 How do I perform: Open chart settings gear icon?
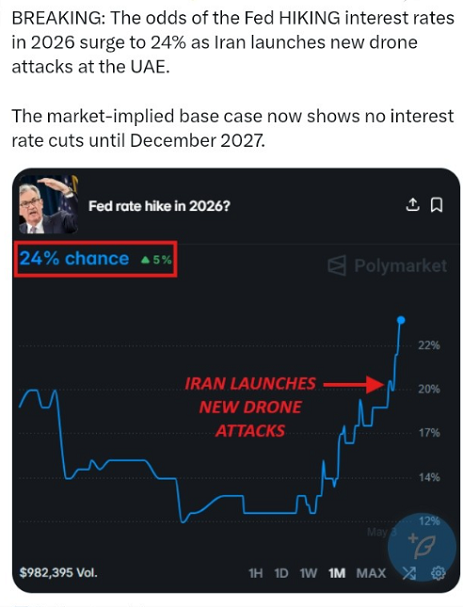[x=439, y=573]
